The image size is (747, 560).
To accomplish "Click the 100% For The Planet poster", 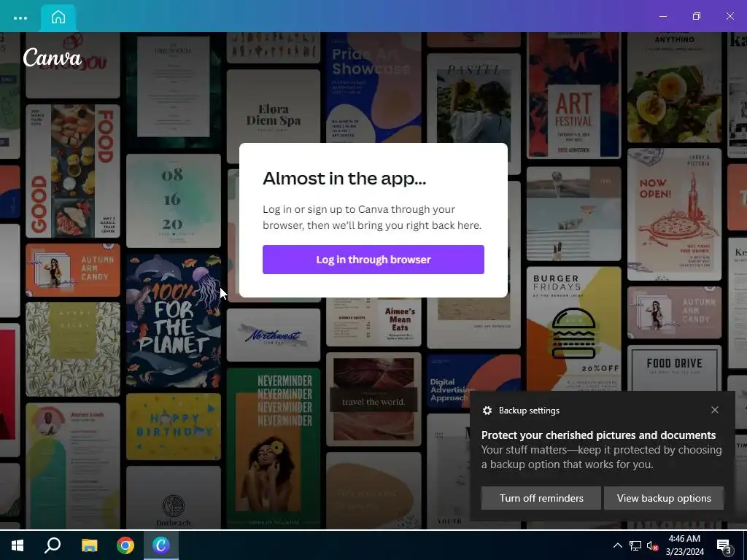I will point(174,321).
